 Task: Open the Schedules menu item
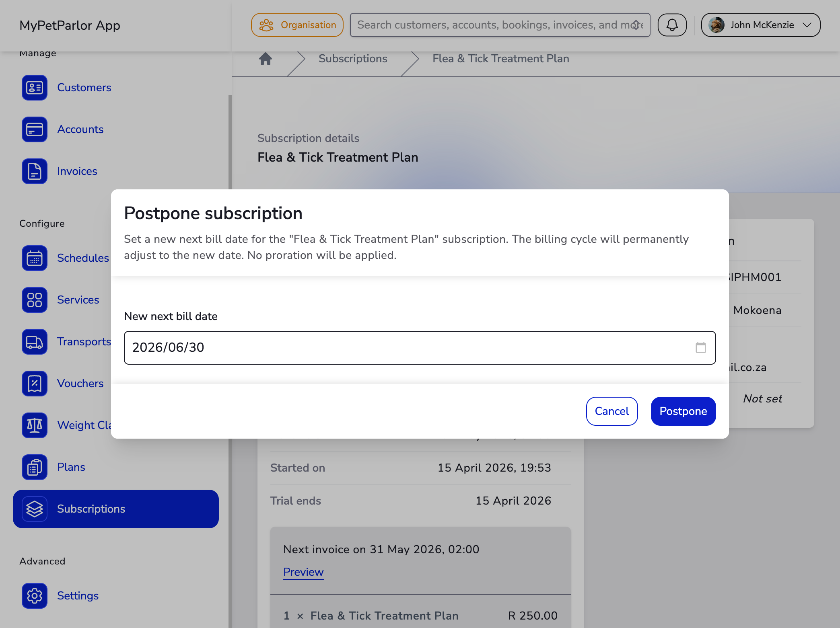coord(83,258)
